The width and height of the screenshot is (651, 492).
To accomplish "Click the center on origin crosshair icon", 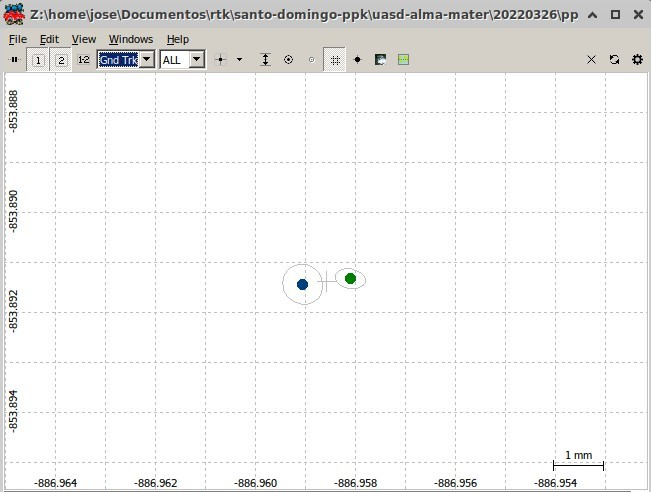I will 220,60.
